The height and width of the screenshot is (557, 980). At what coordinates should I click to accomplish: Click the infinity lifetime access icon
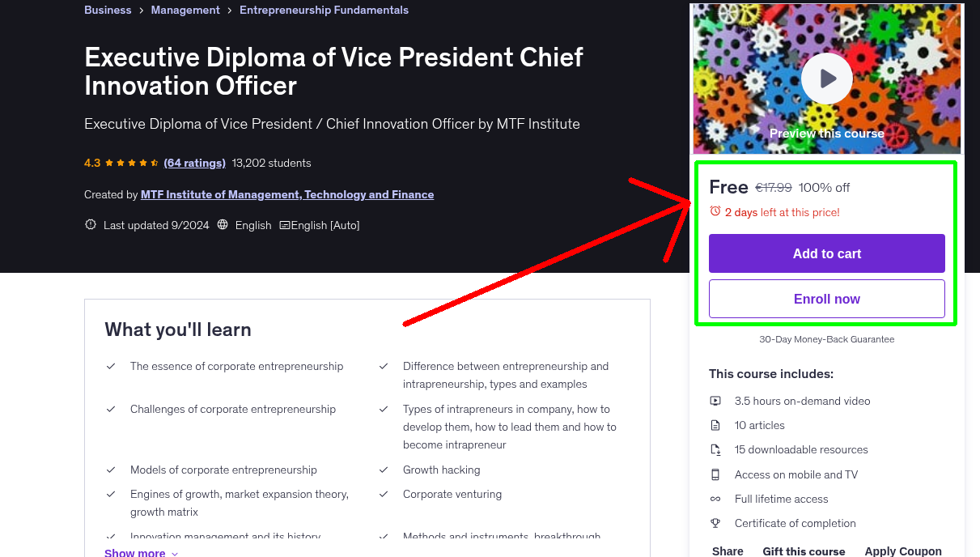point(715,498)
